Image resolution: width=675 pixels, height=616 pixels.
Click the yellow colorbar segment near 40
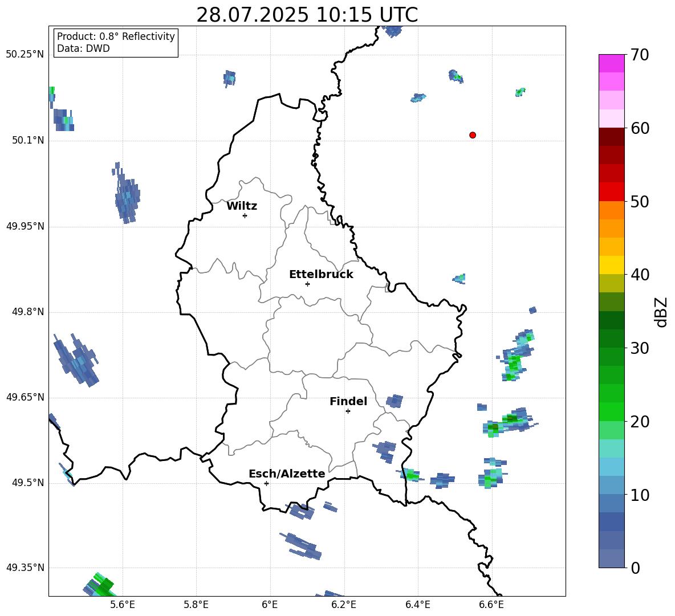coord(611,265)
